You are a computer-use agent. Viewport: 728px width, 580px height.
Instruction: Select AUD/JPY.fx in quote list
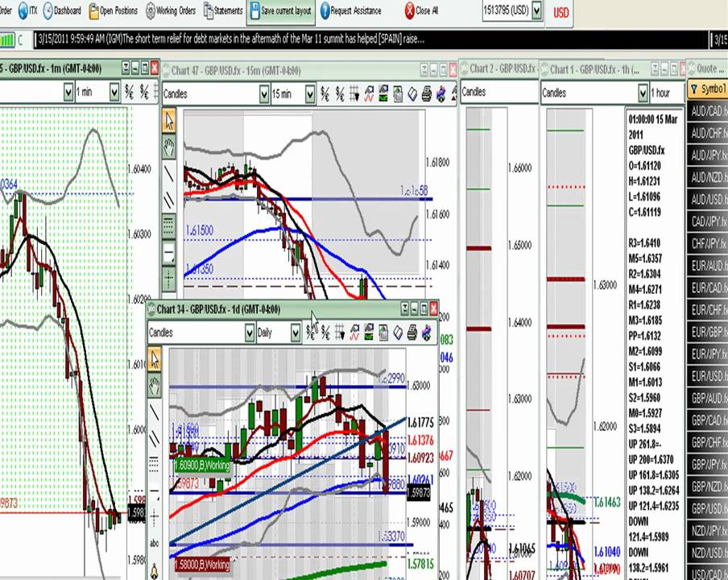[707, 155]
